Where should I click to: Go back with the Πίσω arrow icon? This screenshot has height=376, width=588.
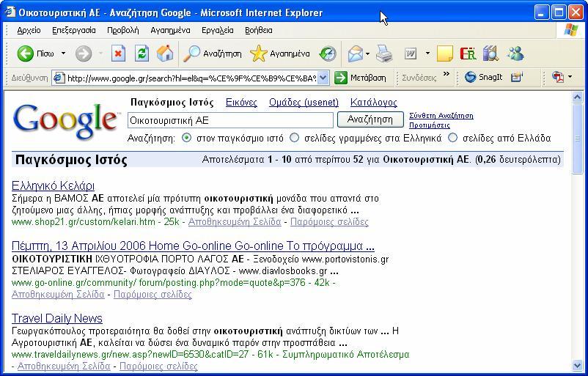(26, 54)
